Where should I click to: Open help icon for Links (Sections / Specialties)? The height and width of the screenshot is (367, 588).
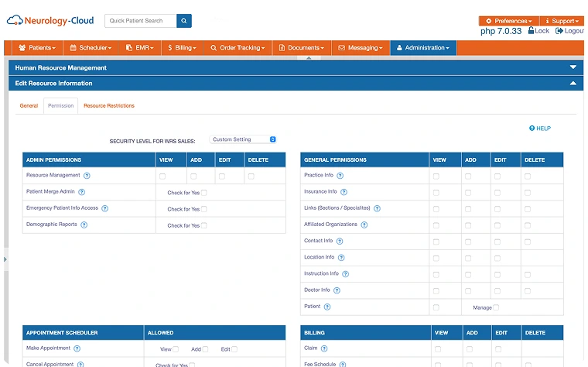click(x=378, y=208)
